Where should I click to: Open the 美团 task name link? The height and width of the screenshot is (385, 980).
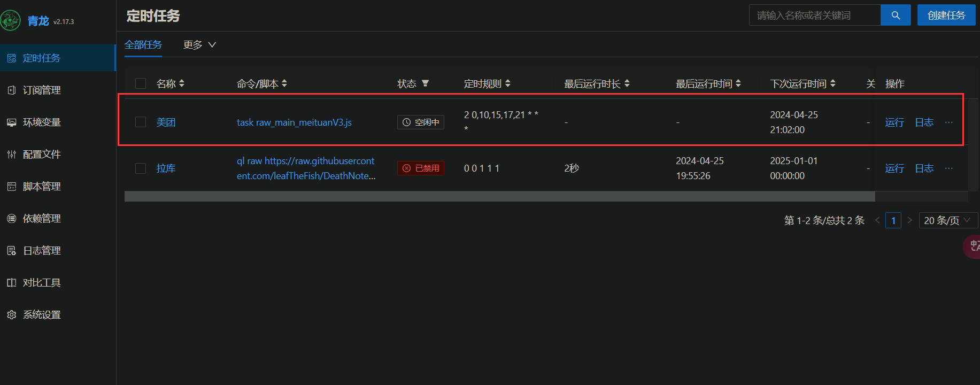[166, 122]
